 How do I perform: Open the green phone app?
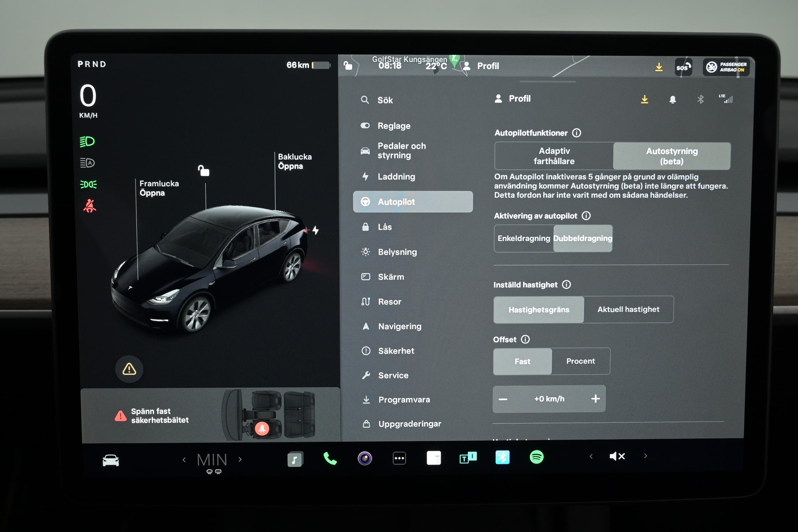[x=330, y=458]
